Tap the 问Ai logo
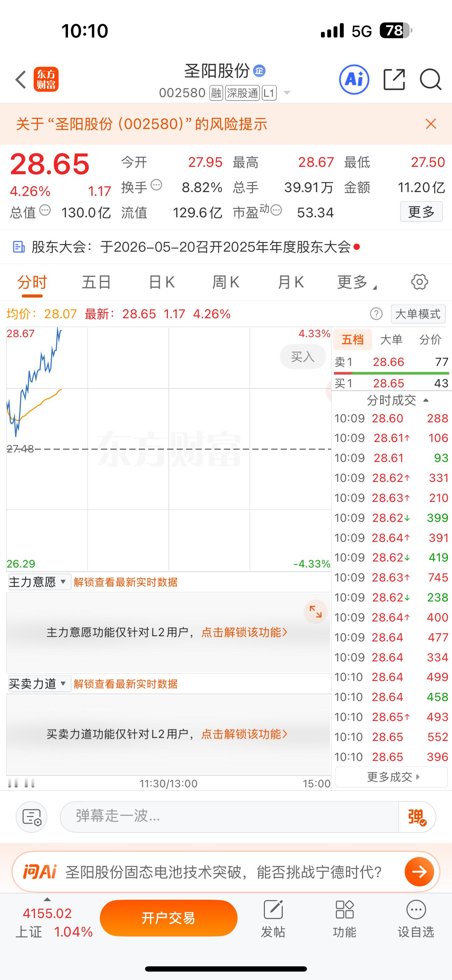This screenshot has width=452, height=980. coord(40,872)
